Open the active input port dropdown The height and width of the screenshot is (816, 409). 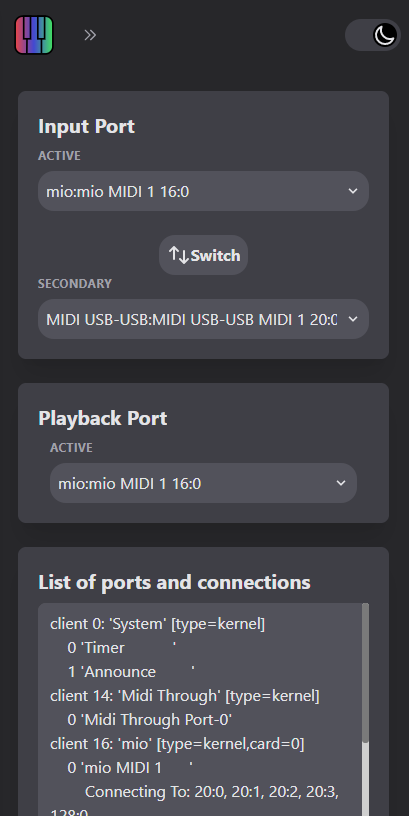(203, 191)
